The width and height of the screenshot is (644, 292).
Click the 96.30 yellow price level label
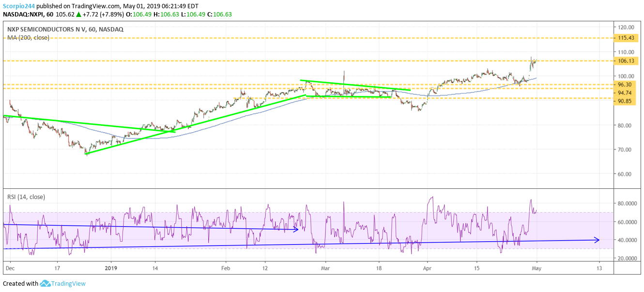coord(626,84)
